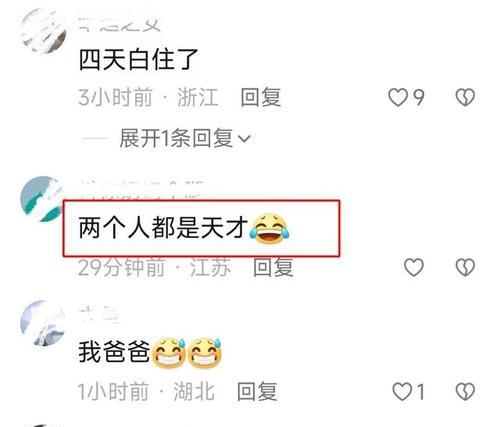Image resolution: width=500 pixels, height=427 pixels.
Task: Like the 两个人都是天才 comment
Action: (414, 267)
